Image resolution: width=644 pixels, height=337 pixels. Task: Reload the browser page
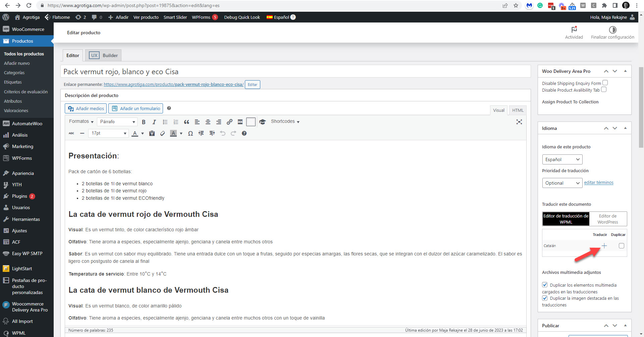coord(29,5)
